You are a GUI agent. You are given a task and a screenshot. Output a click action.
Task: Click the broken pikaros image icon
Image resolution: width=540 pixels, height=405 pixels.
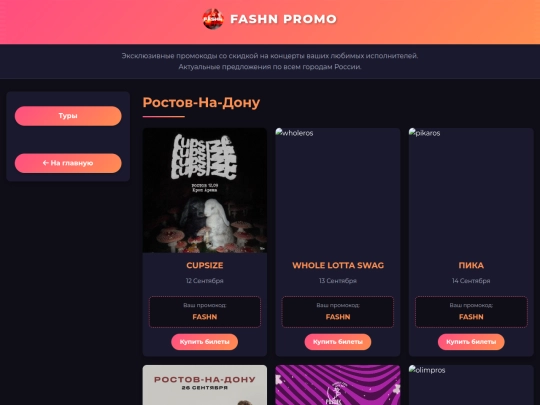[x=412, y=132]
